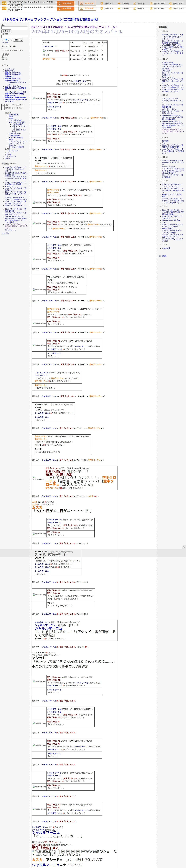Screen dimensions: 186x868
Task: Open テストボックス sidebar link
Action: pyautogui.click(x=10, y=156)
